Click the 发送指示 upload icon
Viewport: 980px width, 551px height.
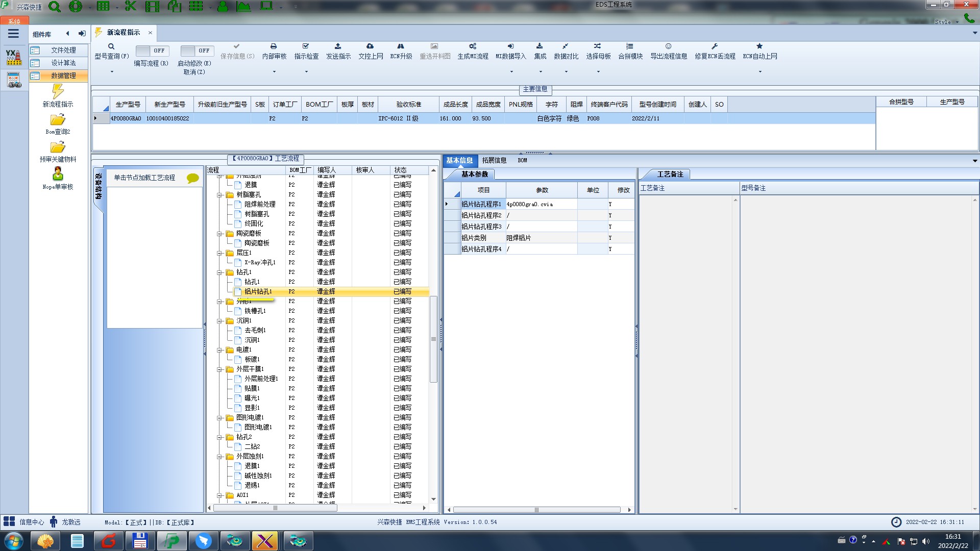coord(338,46)
